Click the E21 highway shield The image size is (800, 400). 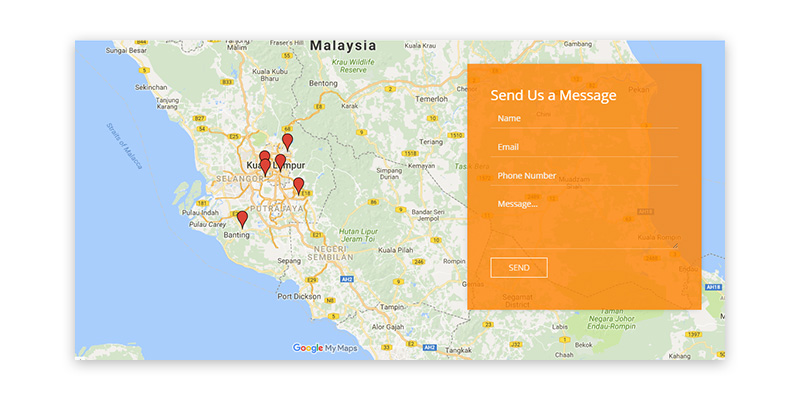click(x=317, y=235)
